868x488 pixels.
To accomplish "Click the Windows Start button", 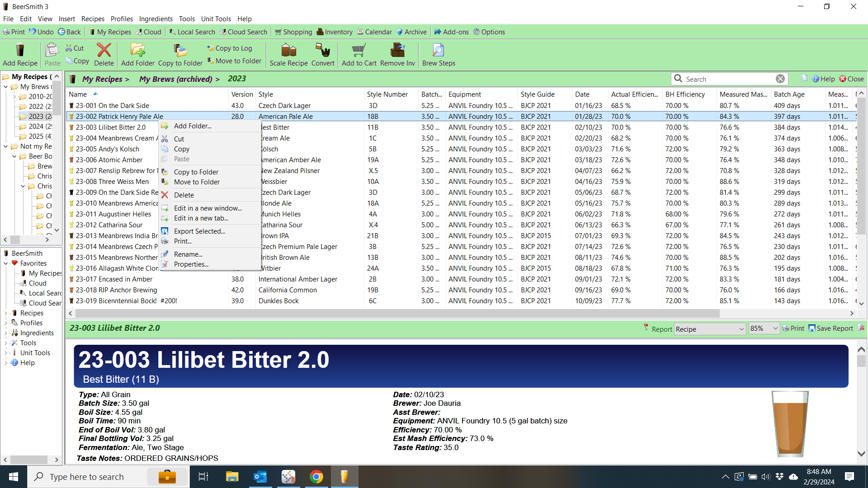I will 13,477.
